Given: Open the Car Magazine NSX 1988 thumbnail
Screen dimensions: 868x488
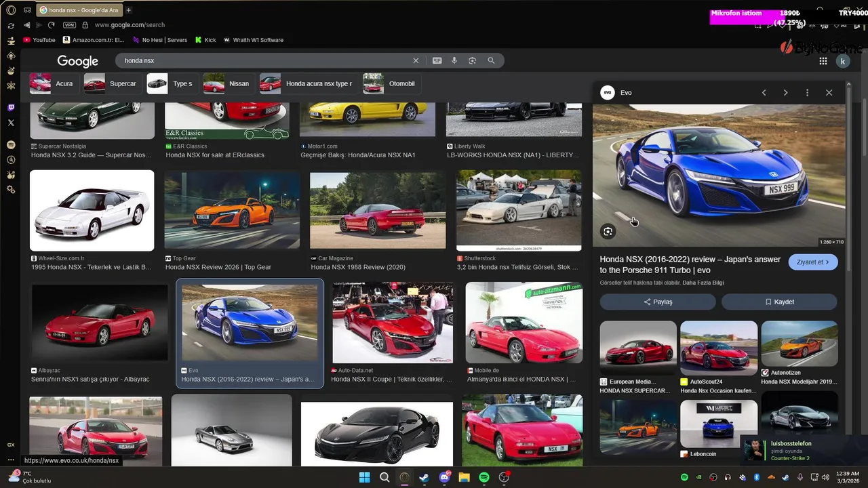Looking at the screenshot, I should coord(378,210).
